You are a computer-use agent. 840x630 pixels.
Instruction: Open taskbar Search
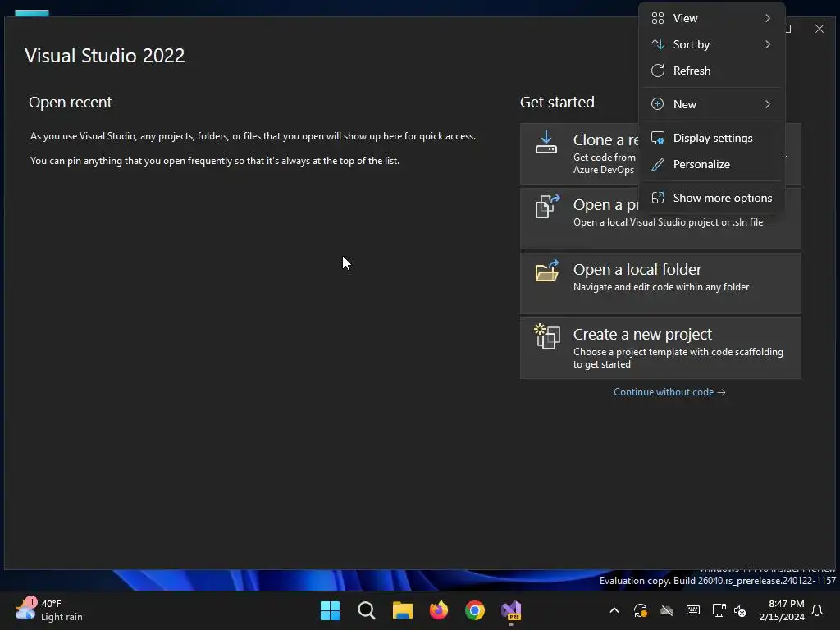(367, 610)
